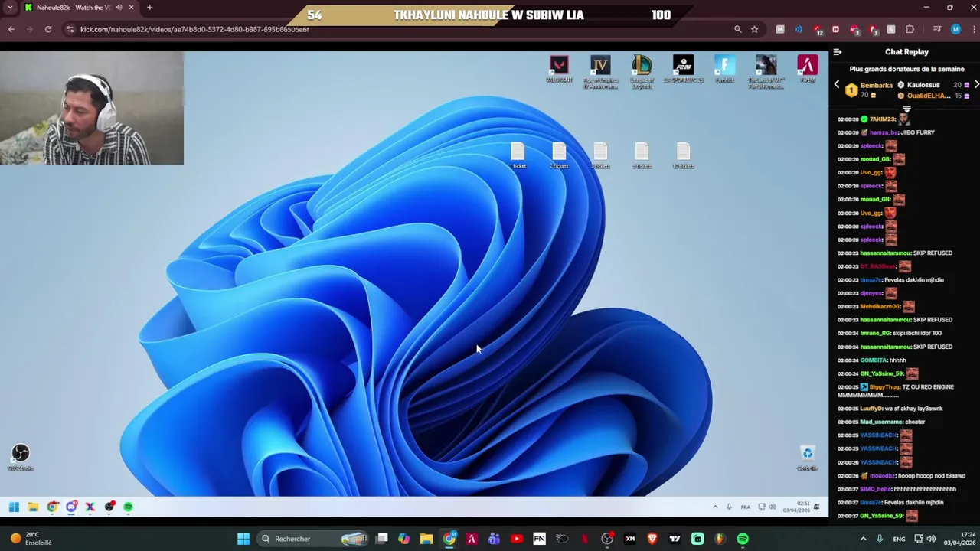Open the 17:24 clock and calendar
This screenshot has width=980, height=551.
coord(959,539)
